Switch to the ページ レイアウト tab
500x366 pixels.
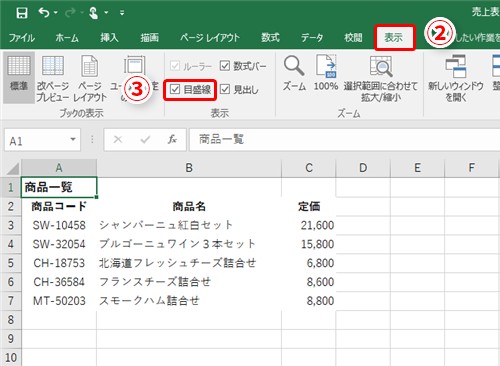pos(210,38)
